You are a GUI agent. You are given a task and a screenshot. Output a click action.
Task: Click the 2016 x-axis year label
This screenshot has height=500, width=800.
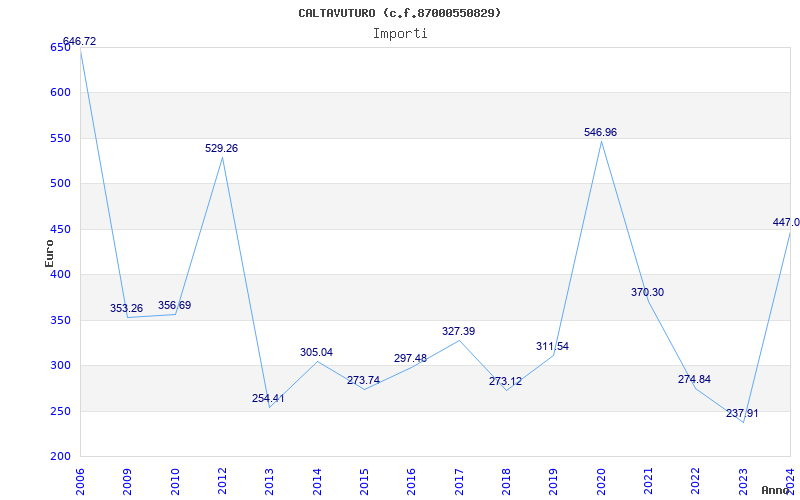[412, 482]
